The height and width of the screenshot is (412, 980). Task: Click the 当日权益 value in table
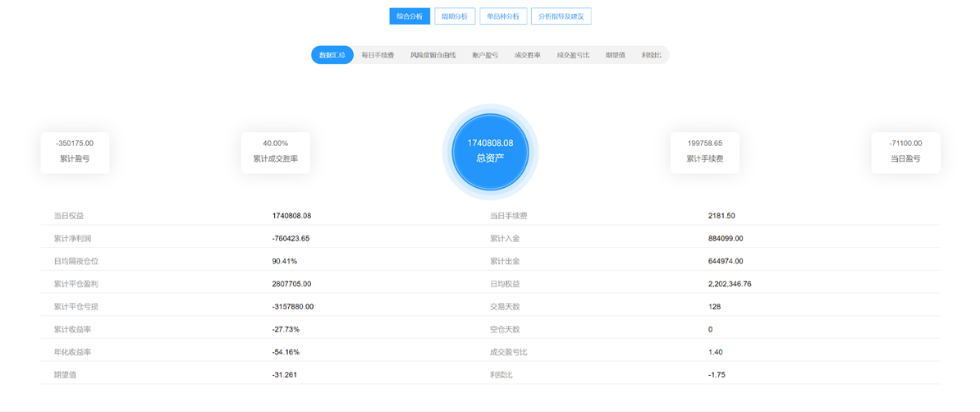tap(291, 216)
